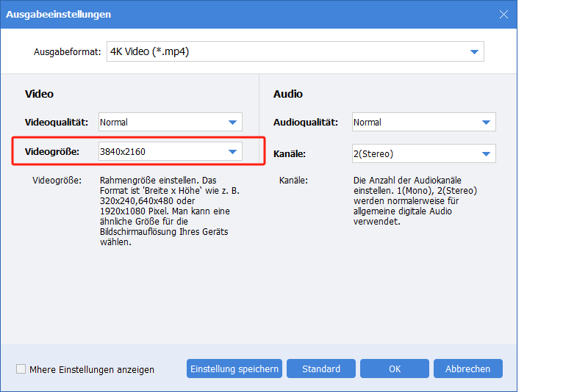Click the Rahmengröße einstellen description text
The height and width of the screenshot is (392, 588).
[x=170, y=211]
